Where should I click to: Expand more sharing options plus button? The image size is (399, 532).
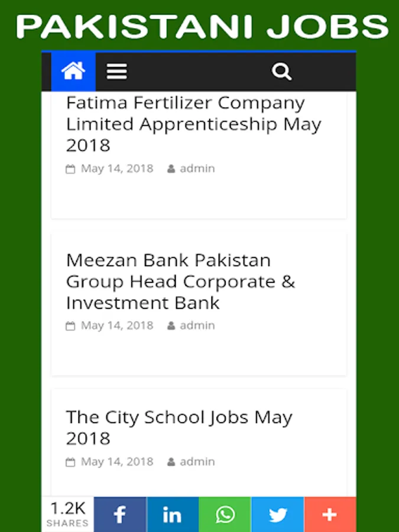pyautogui.click(x=330, y=514)
